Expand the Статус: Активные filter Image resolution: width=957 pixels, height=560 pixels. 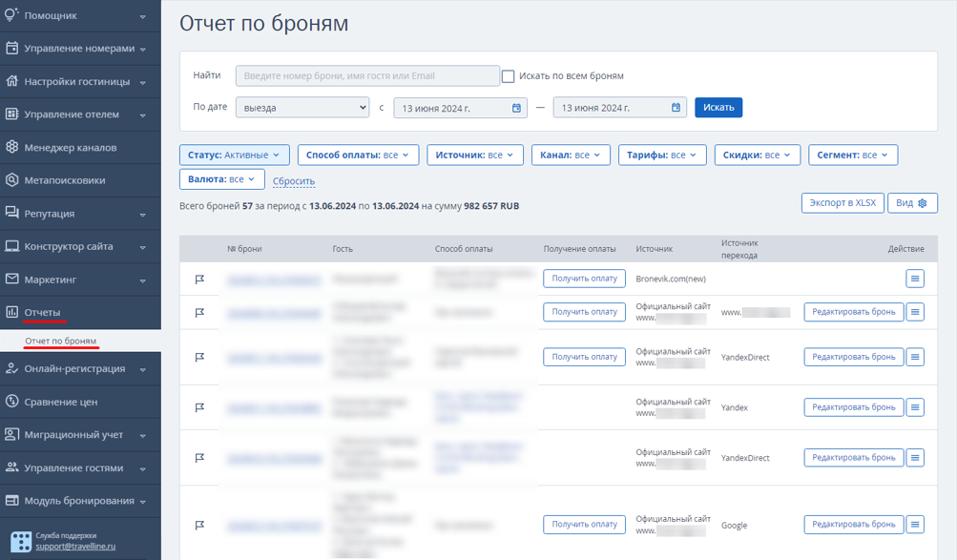[234, 155]
